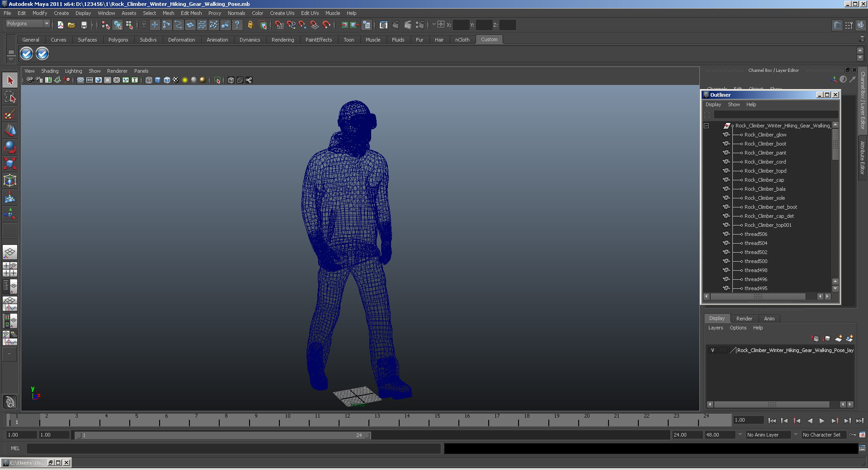Move selected layer down in list
The image size is (868, 470).
coord(827,338)
